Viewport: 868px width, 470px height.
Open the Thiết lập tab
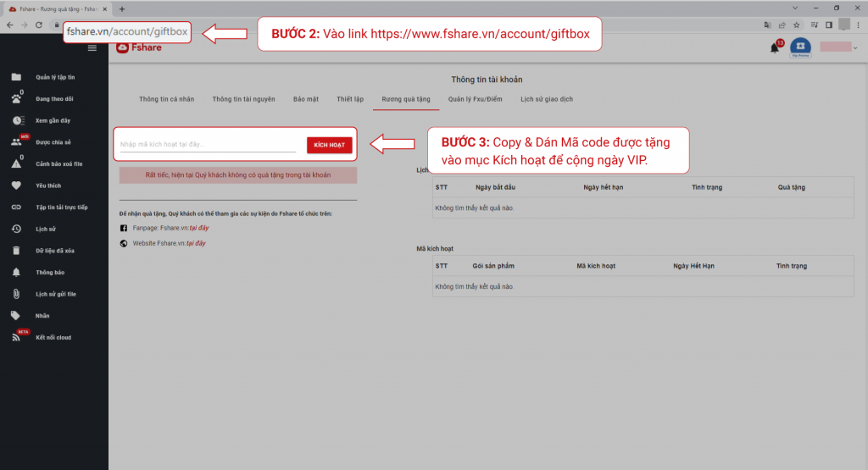[350, 100]
